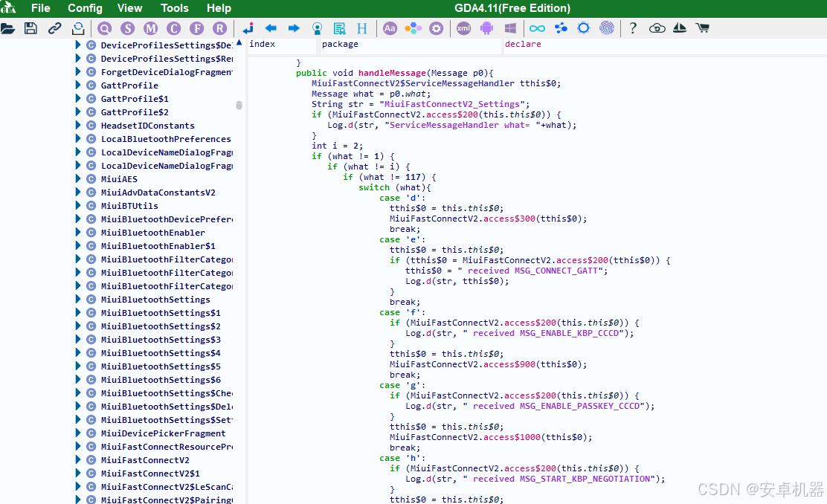The width and height of the screenshot is (827, 504).
Task: Open the Config menu
Action: click(85, 8)
